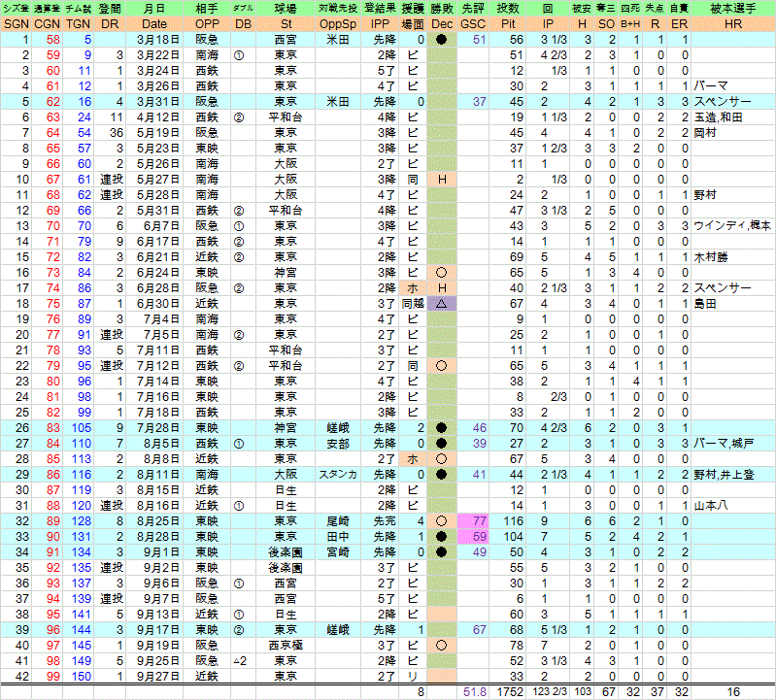Select GSC value 67 in row 39

tap(479, 630)
